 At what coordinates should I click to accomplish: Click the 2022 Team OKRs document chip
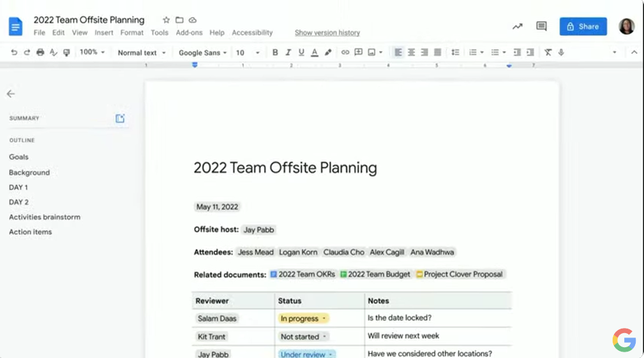click(303, 274)
